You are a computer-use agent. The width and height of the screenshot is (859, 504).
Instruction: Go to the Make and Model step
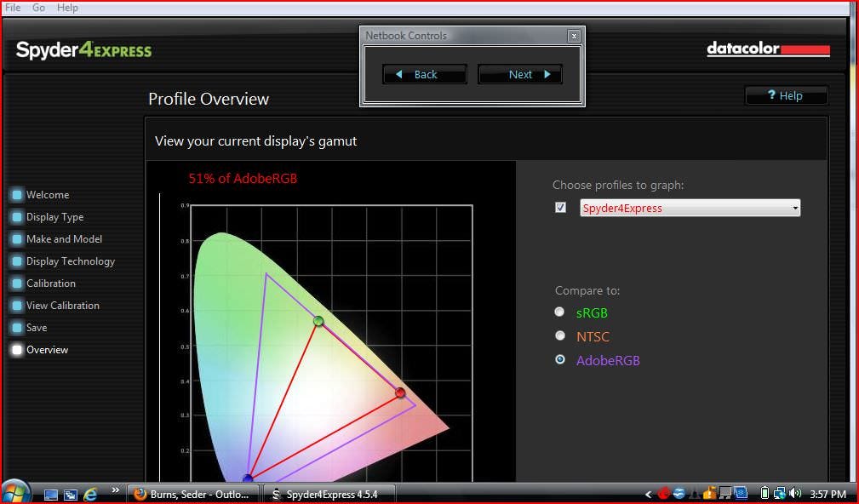[64, 239]
